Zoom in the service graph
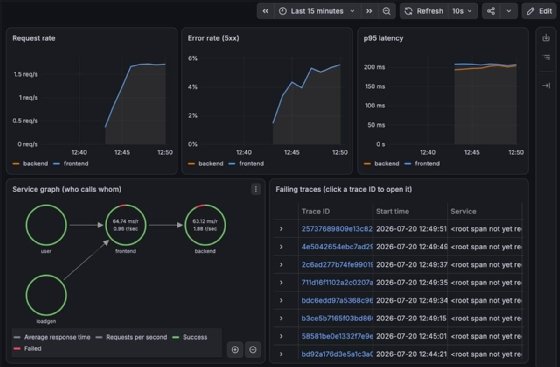The height and width of the screenshot is (367, 560). pyautogui.click(x=235, y=350)
